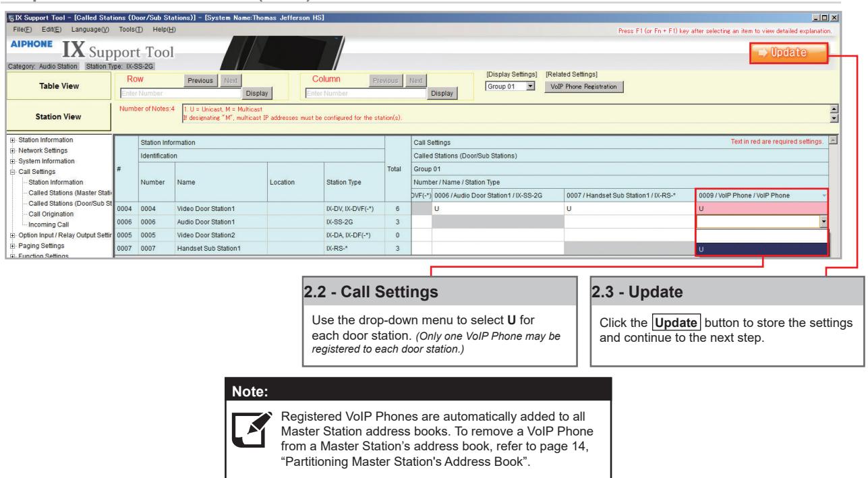
Task: Click the IX-DA, IX-DF(-*) station type cell
Action: 353,235
